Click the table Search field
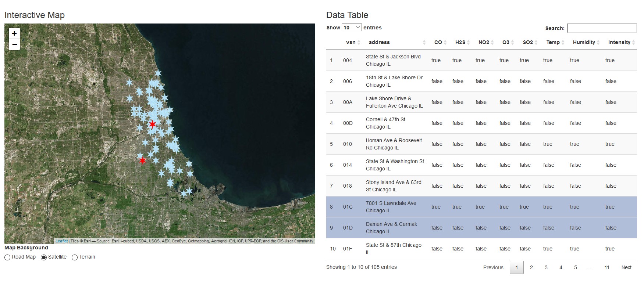Image resolution: width=644 pixels, height=285 pixels. coord(602,28)
